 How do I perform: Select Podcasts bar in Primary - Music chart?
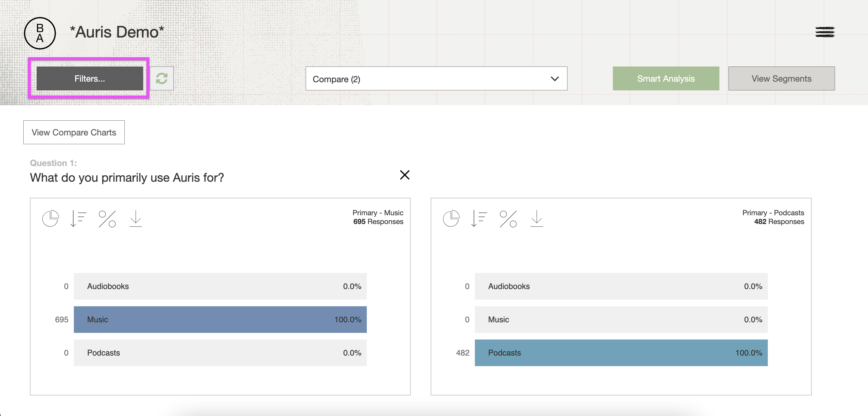pyautogui.click(x=220, y=353)
